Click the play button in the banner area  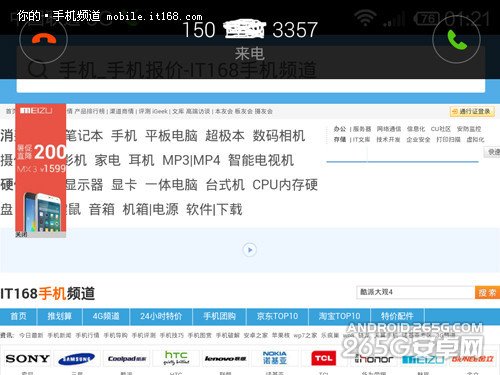250,250
